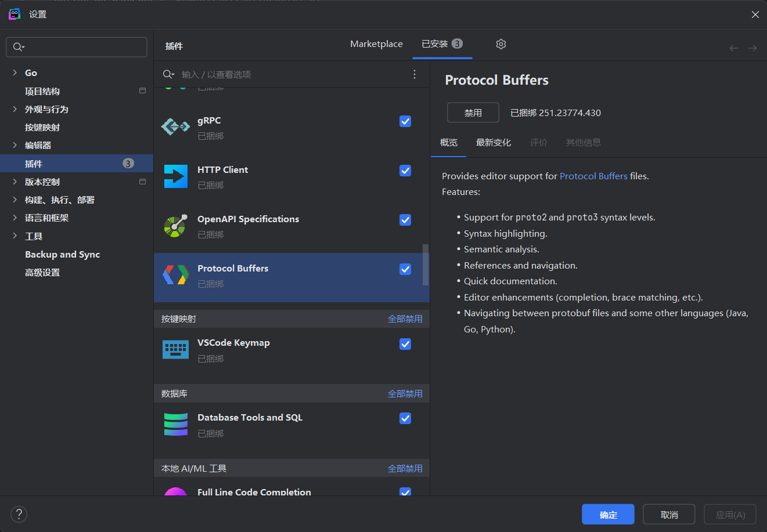Expand the 编辑器 settings node

tap(15, 145)
